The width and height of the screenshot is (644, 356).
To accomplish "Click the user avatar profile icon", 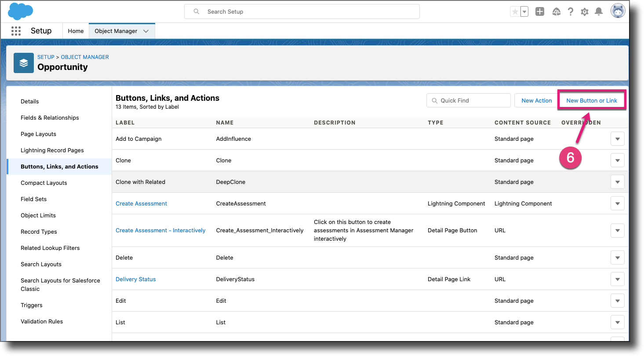I will [x=618, y=11].
